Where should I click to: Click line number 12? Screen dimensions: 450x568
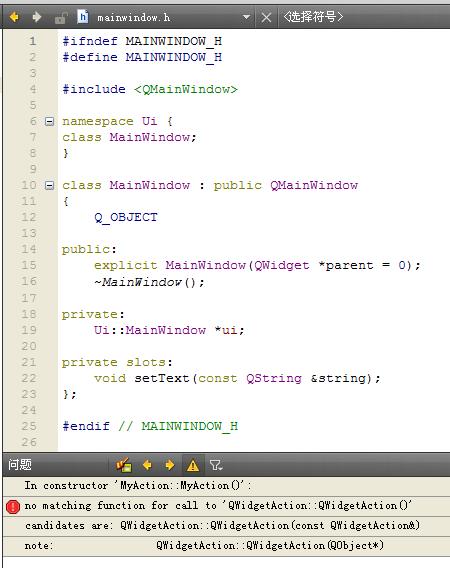coord(29,217)
